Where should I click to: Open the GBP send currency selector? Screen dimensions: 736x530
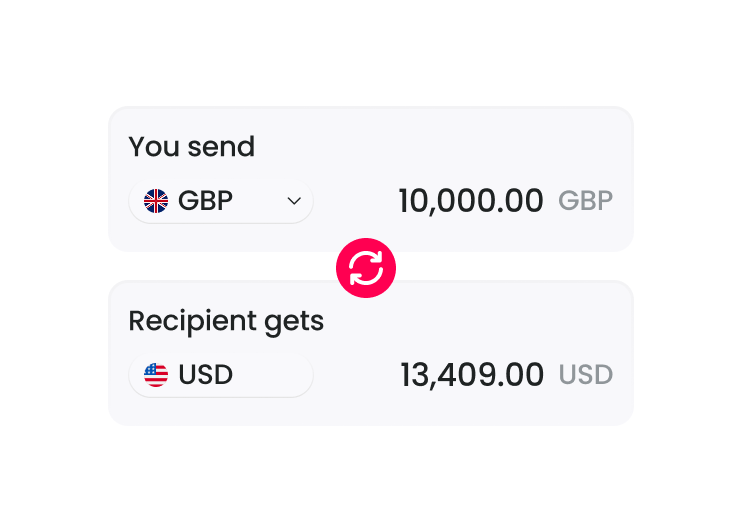[x=221, y=201]
